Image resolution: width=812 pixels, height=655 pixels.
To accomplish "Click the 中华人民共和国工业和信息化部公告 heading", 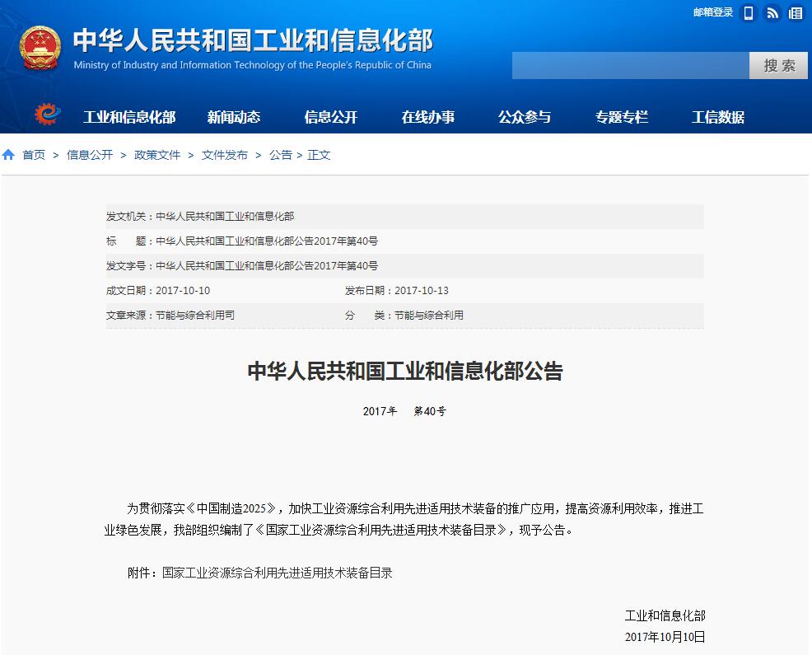I will click(x=405, y=371).
